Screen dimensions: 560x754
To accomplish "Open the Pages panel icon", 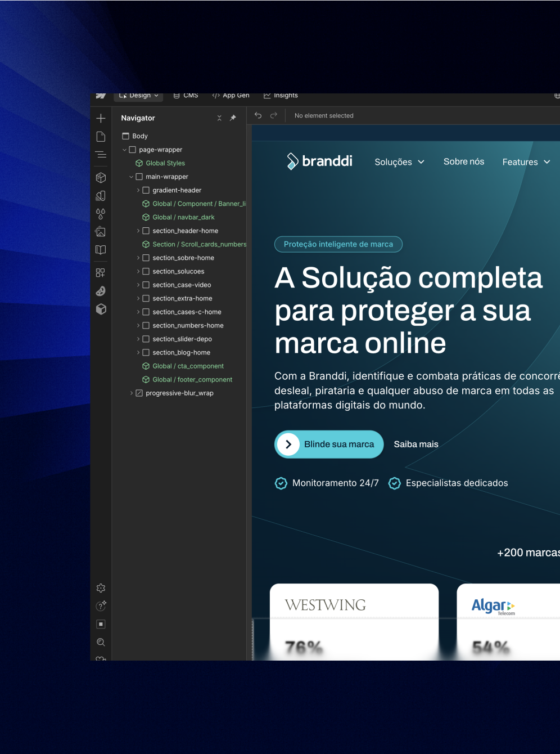I will click(101, 136).
